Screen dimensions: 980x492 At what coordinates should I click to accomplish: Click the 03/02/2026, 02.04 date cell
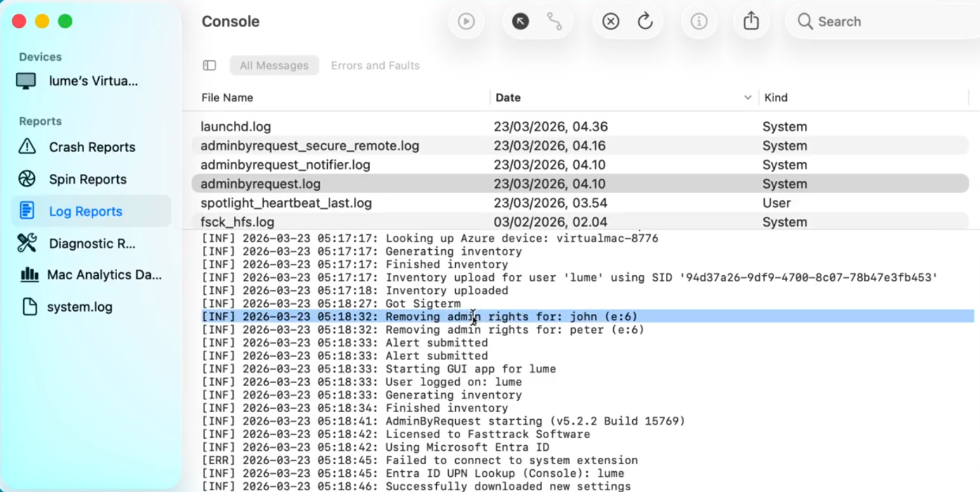point(550,222)
